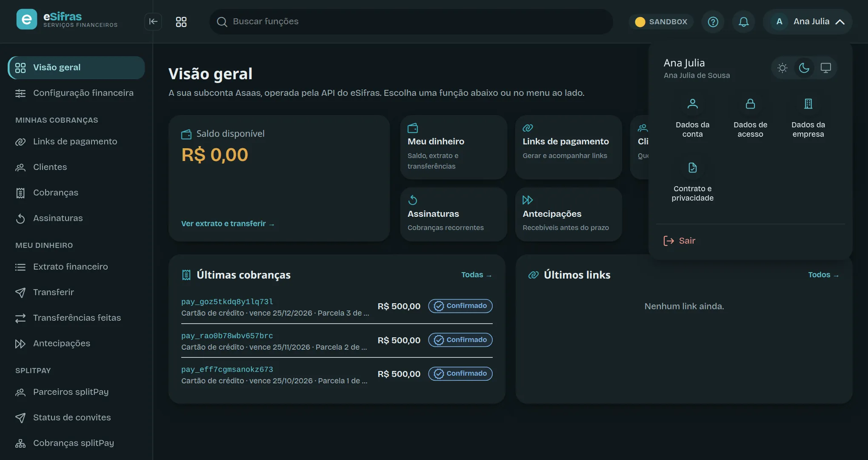Click Confirmado badge for Parcela 1

pos(460,374)
